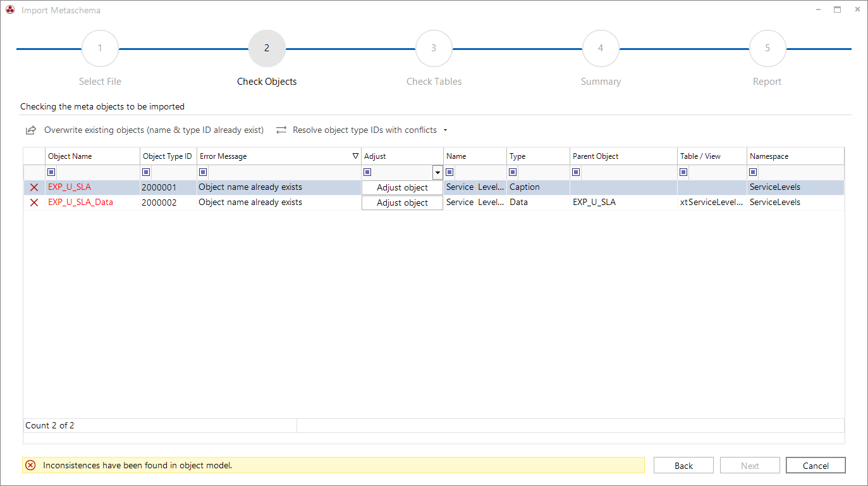Click the red X icon in the Caption row
Screen dimensions: 868x486
pos(34,187)
